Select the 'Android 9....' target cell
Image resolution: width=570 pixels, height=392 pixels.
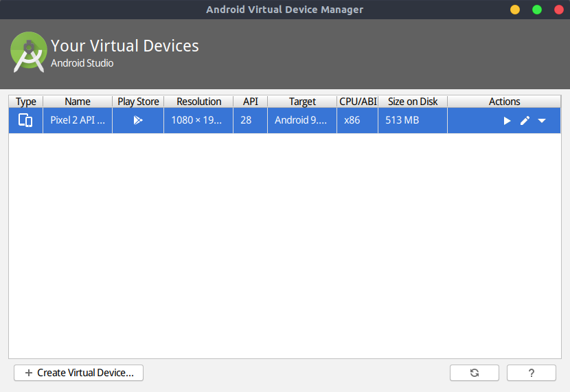tap(302, 120)
